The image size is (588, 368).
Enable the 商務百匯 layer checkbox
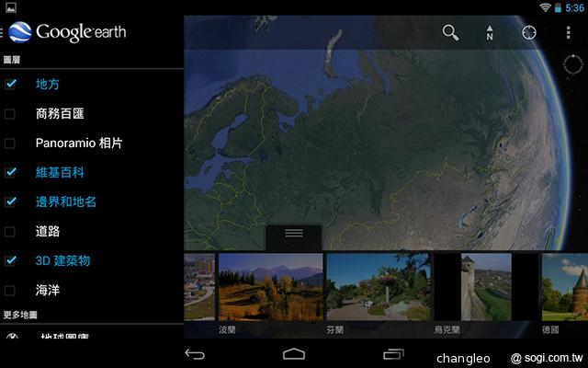click(x=10, y=113)
